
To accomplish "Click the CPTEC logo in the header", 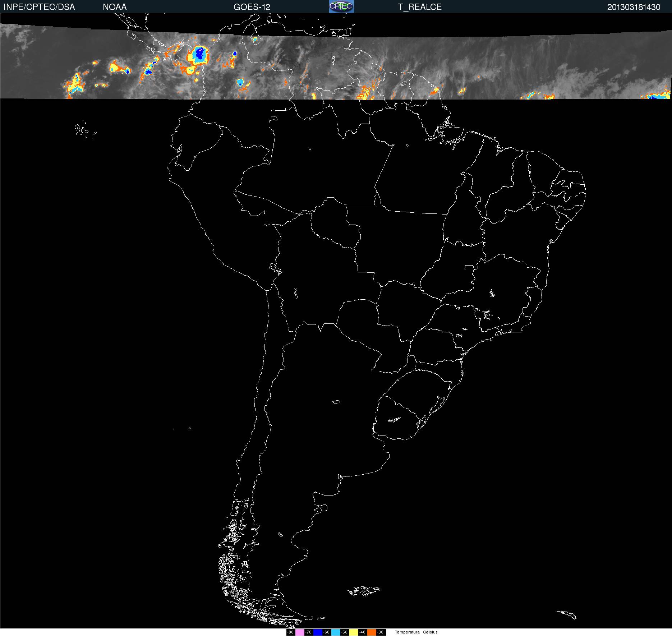I will click(x=341, y=6).
